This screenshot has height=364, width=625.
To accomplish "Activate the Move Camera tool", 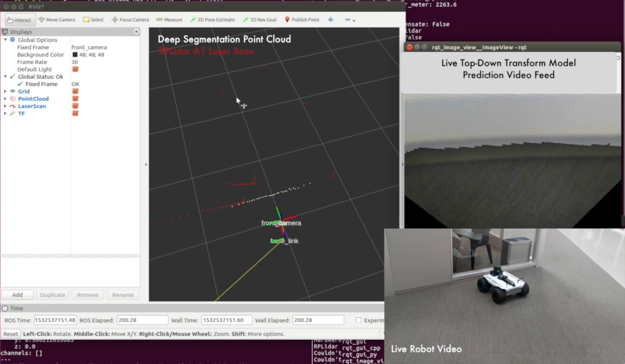I will [x=57, y=20].
